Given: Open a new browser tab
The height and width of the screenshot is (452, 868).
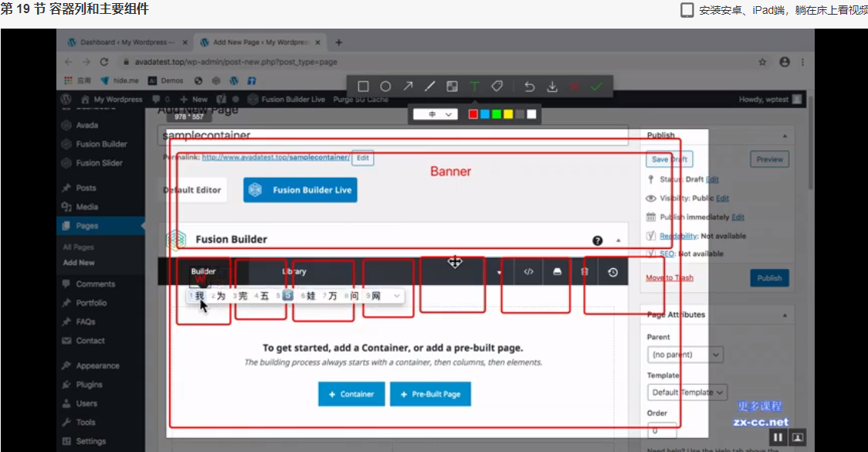Looking at the screenshot, I should (x=339, y=42).
